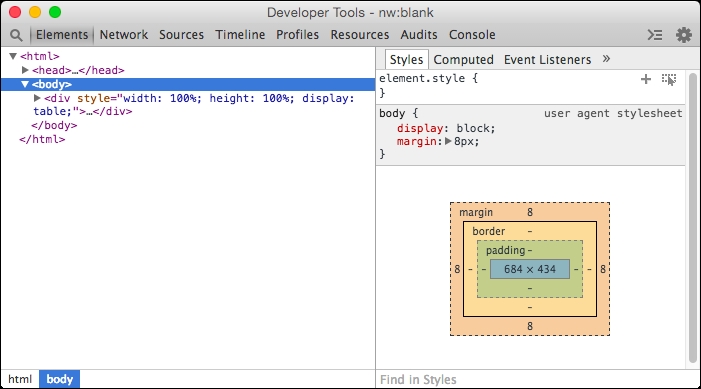The height and width of the screenshot is (389, 701).
Task: Show the console drawer icon
Action: (655, 35)
